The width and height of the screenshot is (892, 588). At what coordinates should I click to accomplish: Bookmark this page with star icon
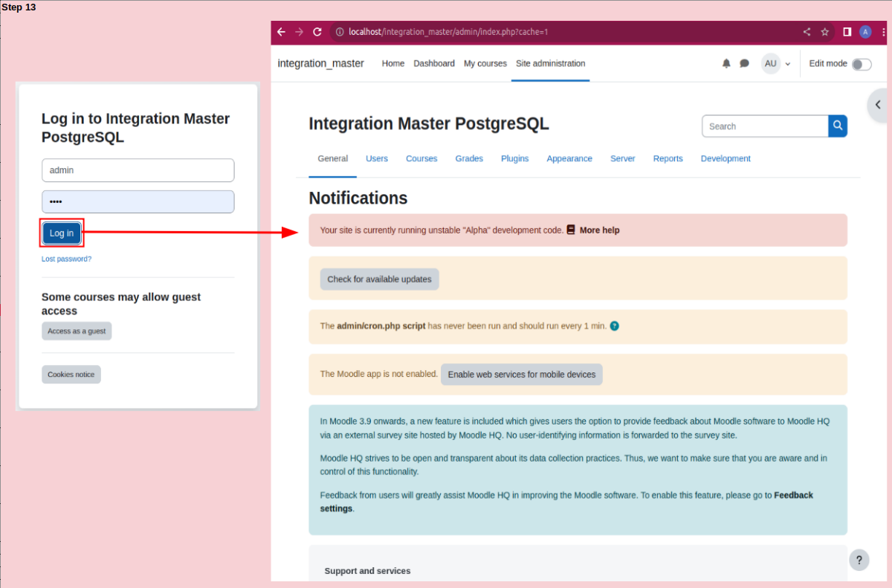tap(824, 32)
